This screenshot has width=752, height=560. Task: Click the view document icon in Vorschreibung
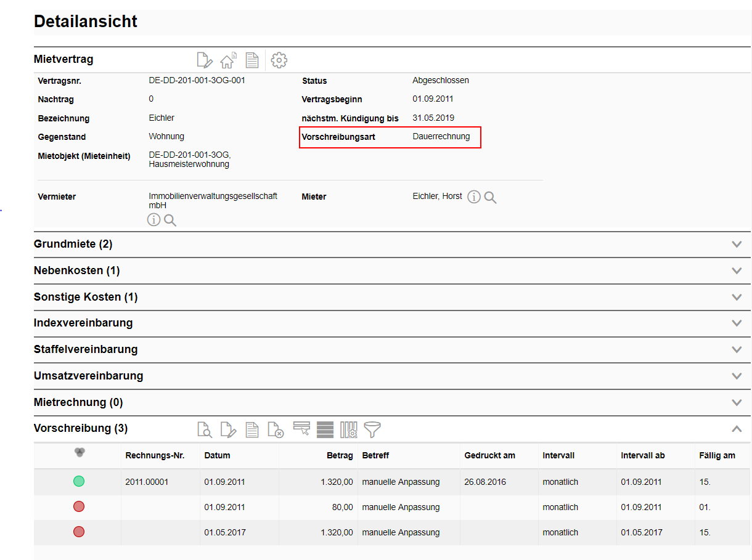pos(205,429)
